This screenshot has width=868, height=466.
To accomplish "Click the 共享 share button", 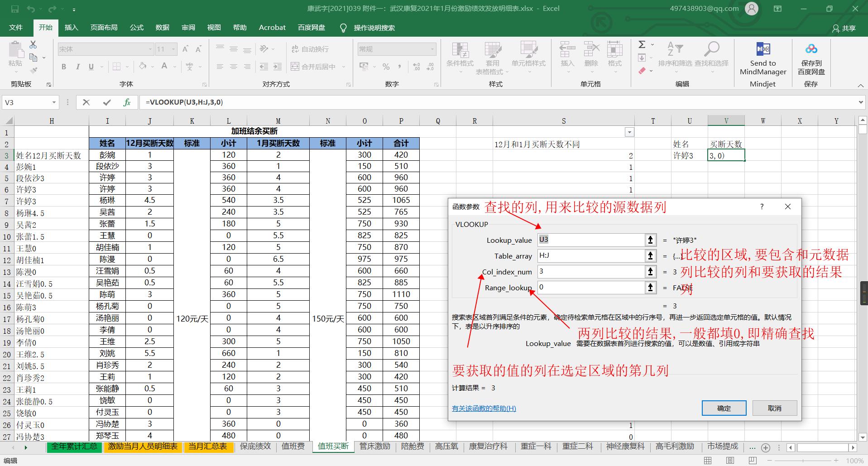I will [844, 28].
